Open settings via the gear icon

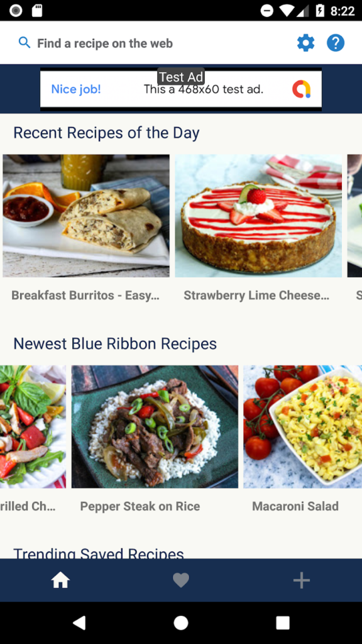click(306, 43)
